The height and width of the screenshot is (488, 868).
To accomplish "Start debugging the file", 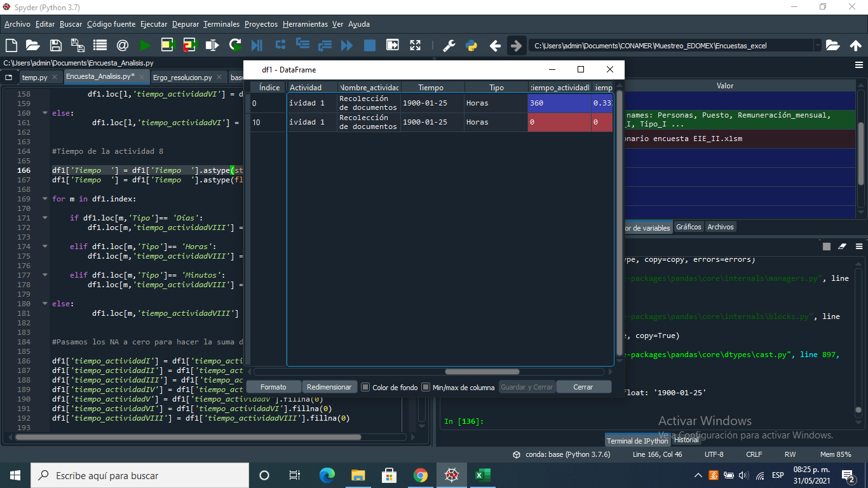I will click(x=257, y=45).
